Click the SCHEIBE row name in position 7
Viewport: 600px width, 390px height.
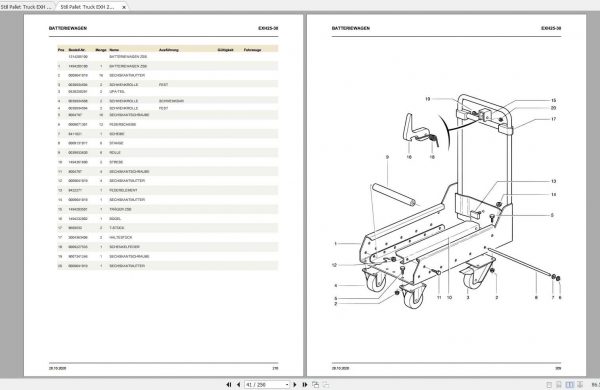point(117,134)
